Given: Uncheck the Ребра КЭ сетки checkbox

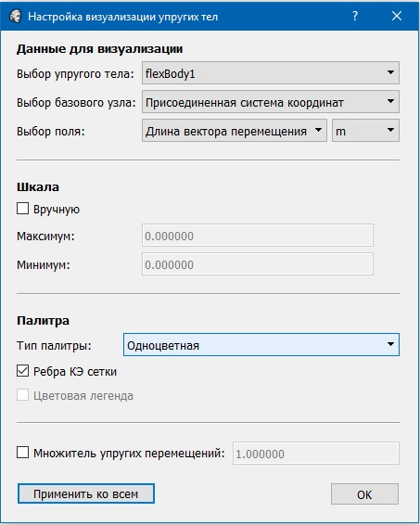Looking at the screenshot, I should (23, 371).
